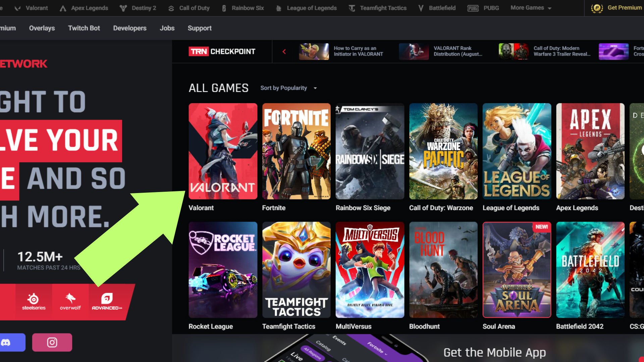Select the Developers navigation tab
The height and width of the screenshot is (362, 644).
click(x=129, y=28)
